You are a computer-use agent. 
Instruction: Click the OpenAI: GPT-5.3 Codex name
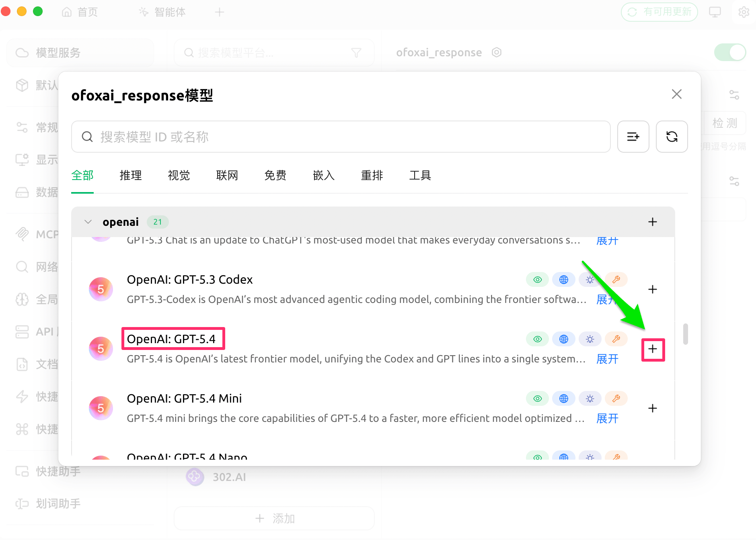(190, 280)
